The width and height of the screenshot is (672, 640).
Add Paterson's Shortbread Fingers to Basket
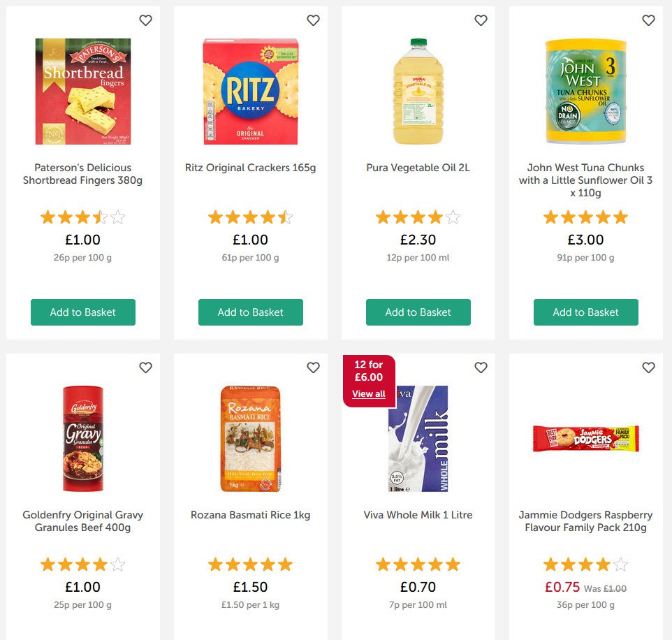click(x=82, y=312)
